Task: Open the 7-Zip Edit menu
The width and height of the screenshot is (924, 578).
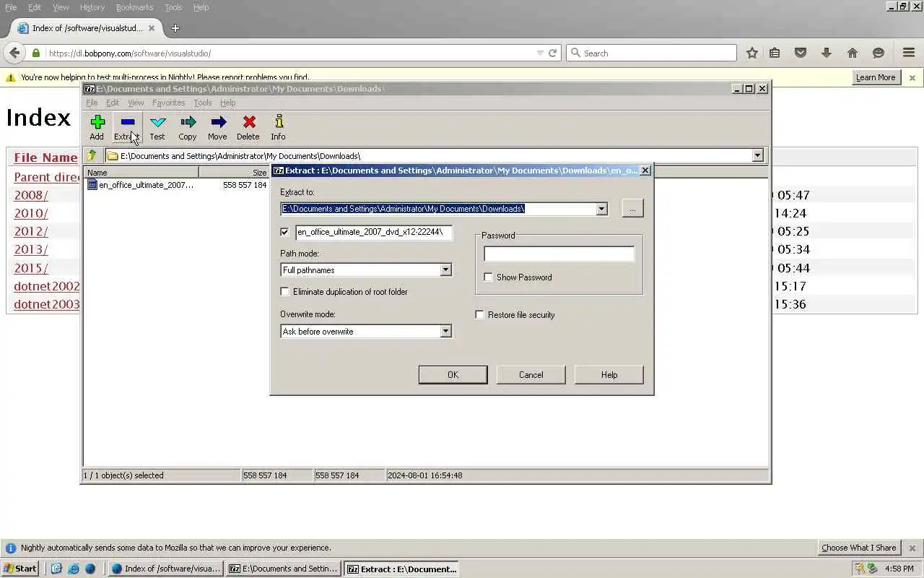Action: [113, 103]
